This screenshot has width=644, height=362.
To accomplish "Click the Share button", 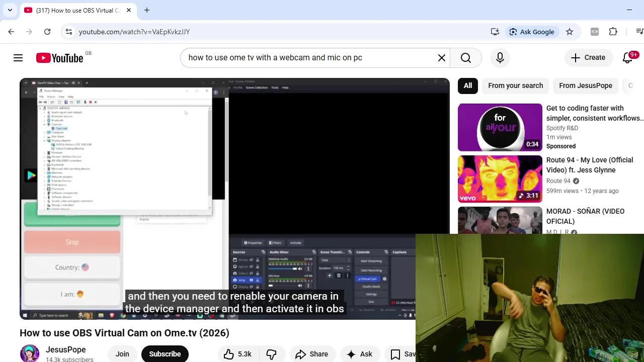I will pyautogui.click(x=312, y=354).
